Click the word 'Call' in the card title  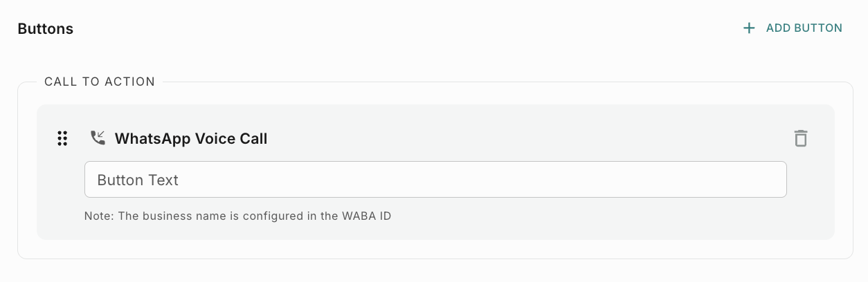click(x=253, y=139)
